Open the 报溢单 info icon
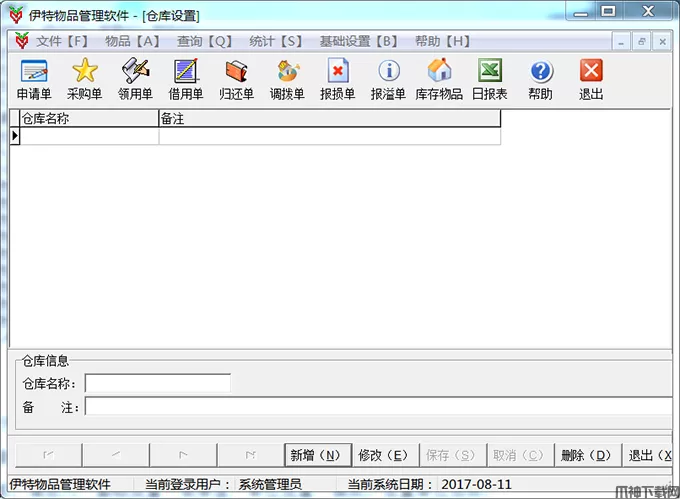 coord(388,79)
